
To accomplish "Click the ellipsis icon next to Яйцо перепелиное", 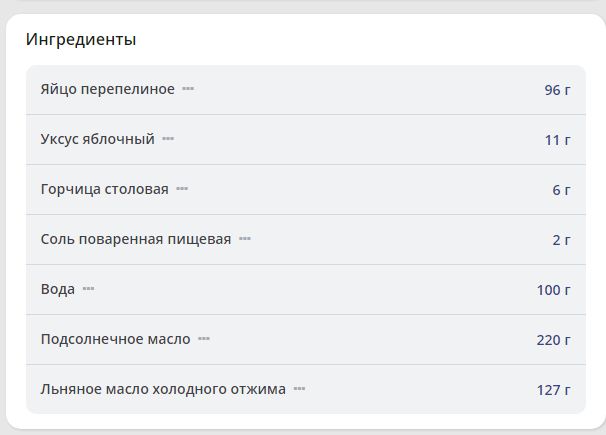I will [188, 89].
